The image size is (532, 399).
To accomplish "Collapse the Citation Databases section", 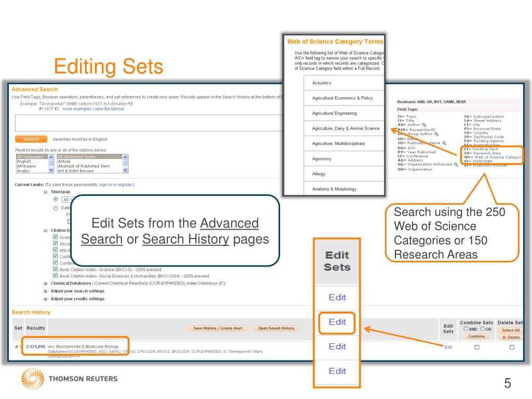I will tap(46, 231).
